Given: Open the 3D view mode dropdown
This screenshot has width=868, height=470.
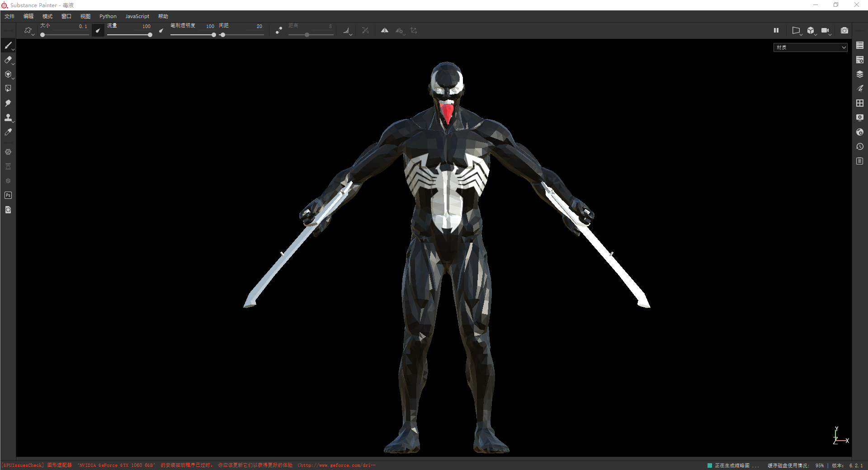Looking at the screenshot, I should tap(811, 30).
